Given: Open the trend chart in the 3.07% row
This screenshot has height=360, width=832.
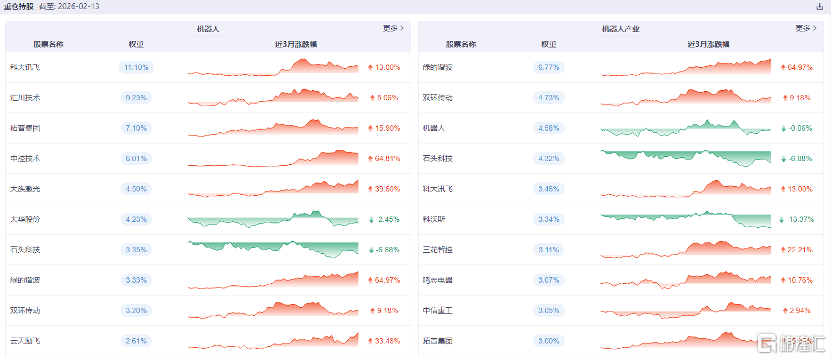Looking at the screenshot, I should (686, 280).
